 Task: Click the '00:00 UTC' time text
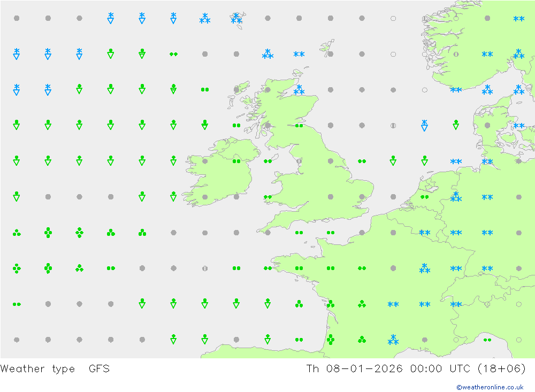tap(440, 369)
